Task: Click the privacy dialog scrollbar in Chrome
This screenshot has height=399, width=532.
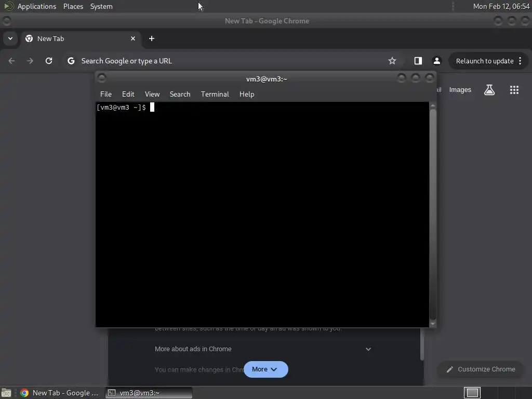Action: point(422,344)
